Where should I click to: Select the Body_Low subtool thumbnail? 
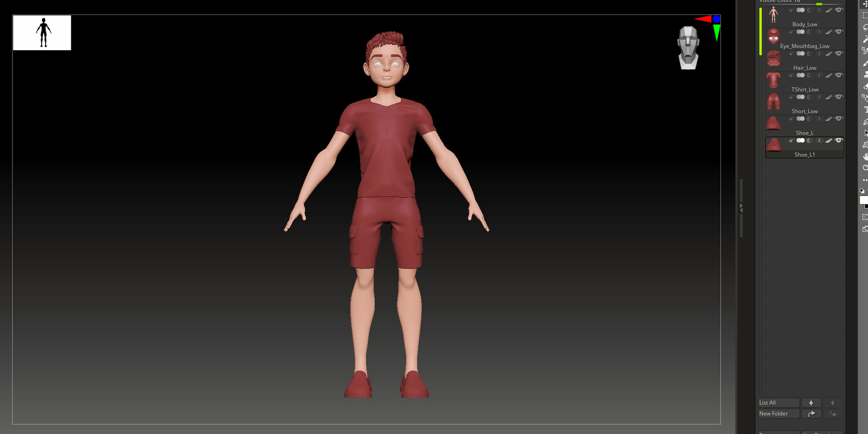click(773, 14)
